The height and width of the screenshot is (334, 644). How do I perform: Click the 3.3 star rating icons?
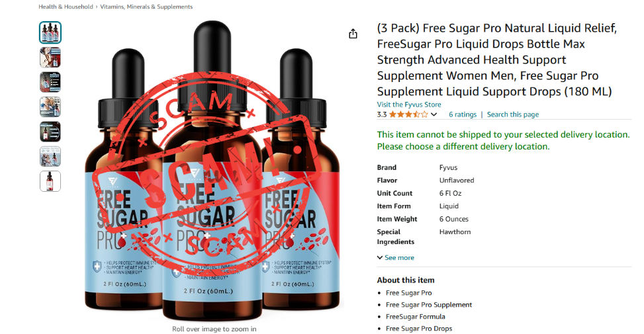(x=408, y=114)
